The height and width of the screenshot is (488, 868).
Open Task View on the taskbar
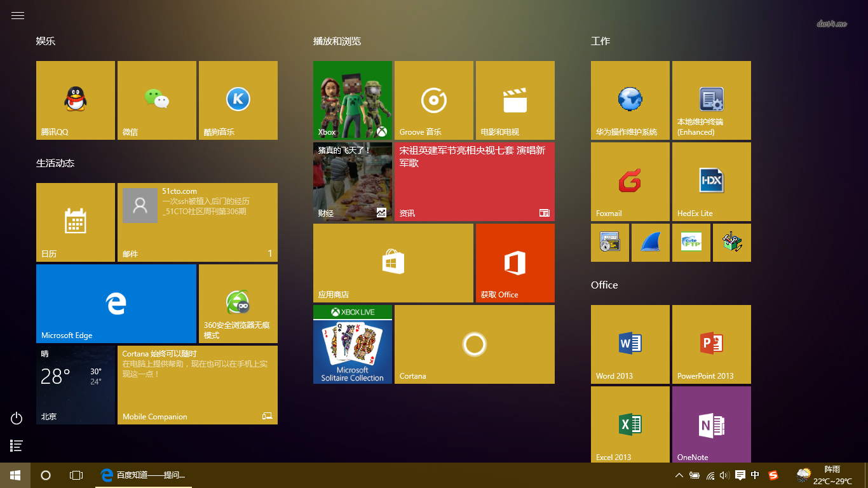(76, 475)
